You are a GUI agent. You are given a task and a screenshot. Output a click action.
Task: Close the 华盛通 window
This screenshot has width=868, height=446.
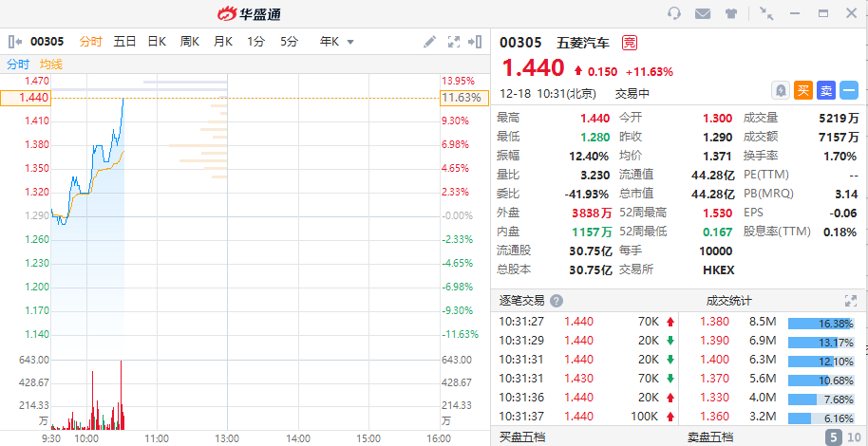852,13
